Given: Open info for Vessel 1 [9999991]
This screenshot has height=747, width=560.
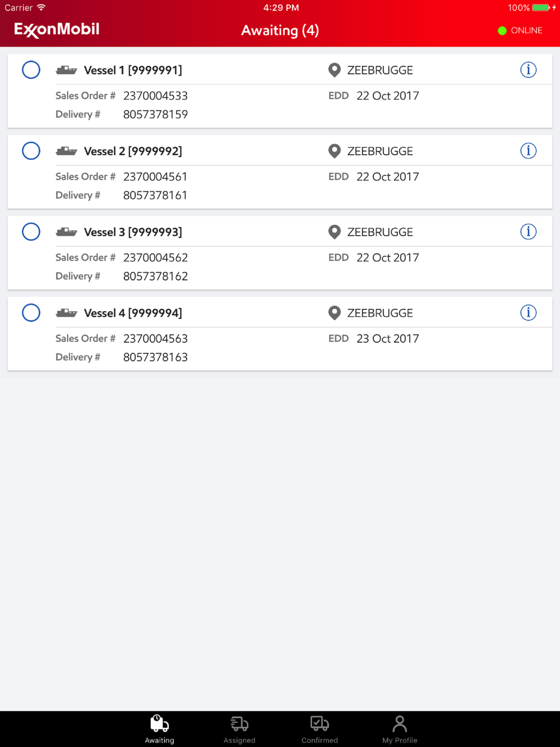Looking at the screenshot, I should coord(528,70).
